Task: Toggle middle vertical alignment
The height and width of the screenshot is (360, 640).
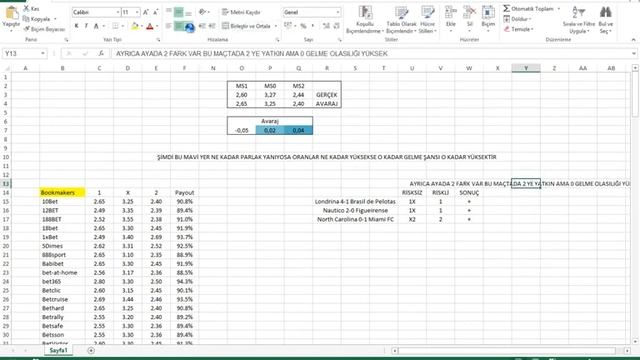Action: [179, 12]
